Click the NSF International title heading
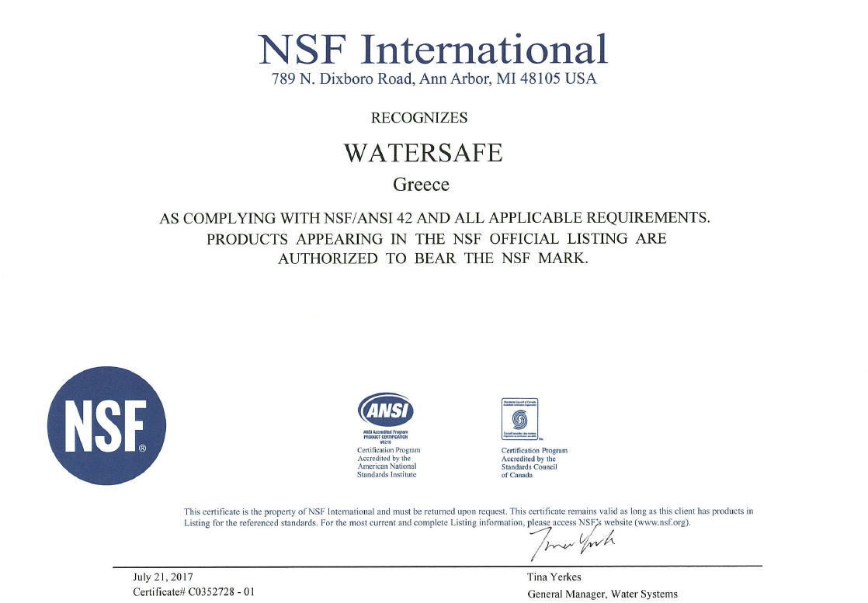The height and width of the screenshot is (603, 868). click(433, 49)
